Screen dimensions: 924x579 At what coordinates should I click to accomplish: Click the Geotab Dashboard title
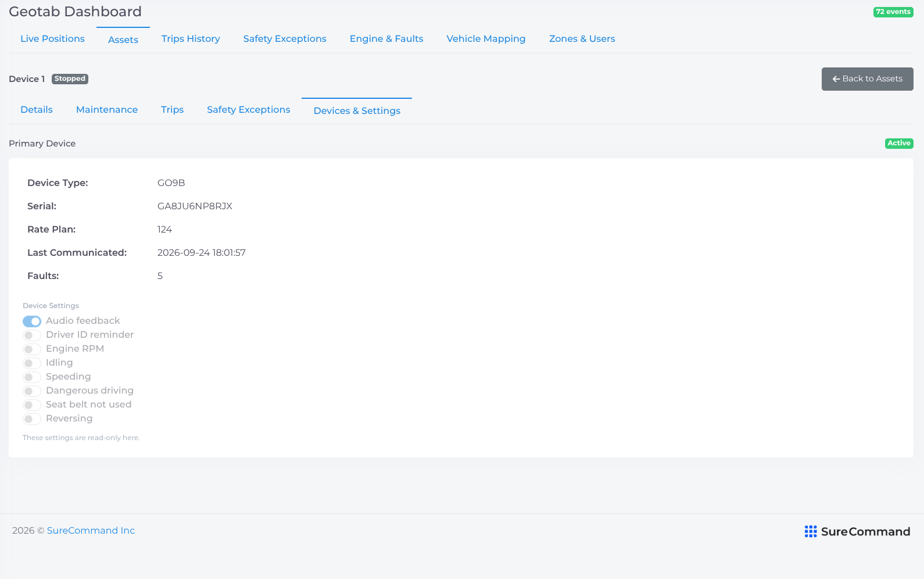tap(75, 12)
